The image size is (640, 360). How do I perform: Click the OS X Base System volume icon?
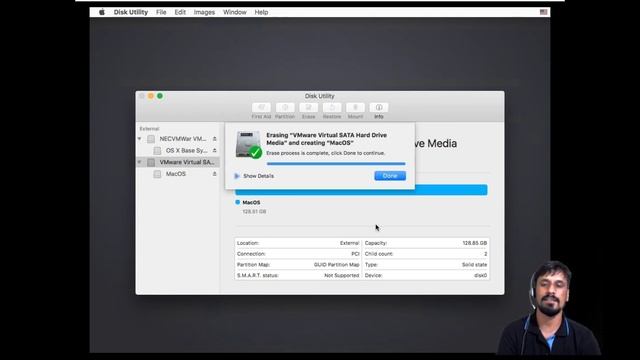pos(157,151)
